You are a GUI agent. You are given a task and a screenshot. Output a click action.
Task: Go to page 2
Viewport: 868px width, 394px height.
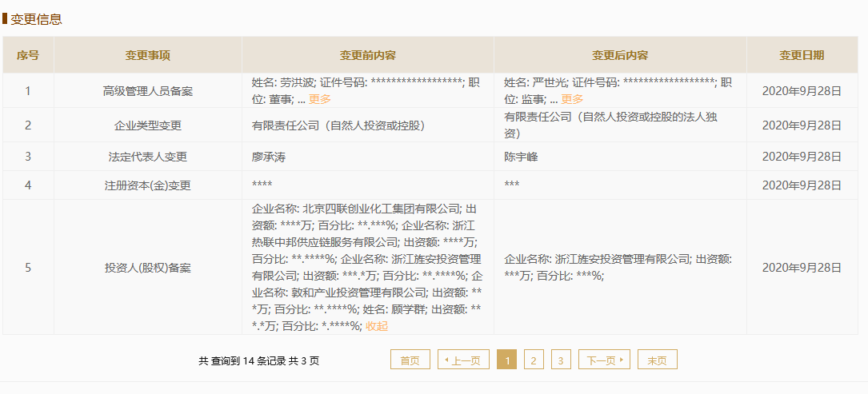pos(534,360)
